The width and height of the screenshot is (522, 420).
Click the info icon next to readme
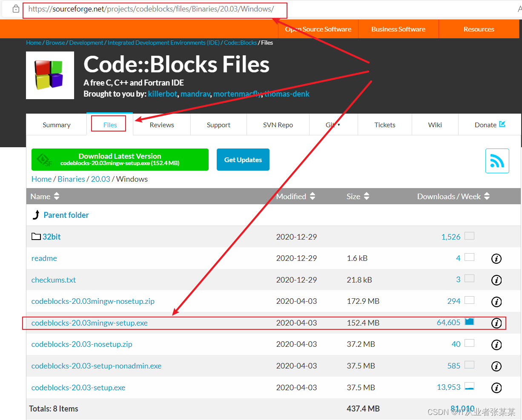[x=496, y=258]
